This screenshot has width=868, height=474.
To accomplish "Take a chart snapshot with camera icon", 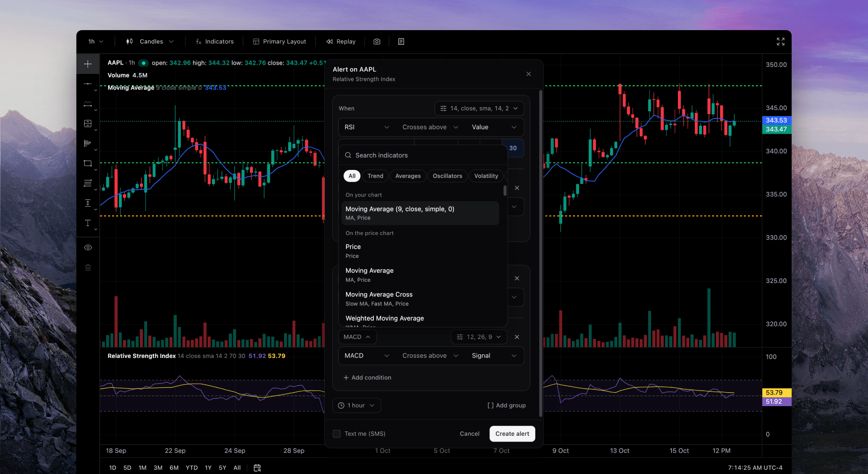I will point(377,41).
